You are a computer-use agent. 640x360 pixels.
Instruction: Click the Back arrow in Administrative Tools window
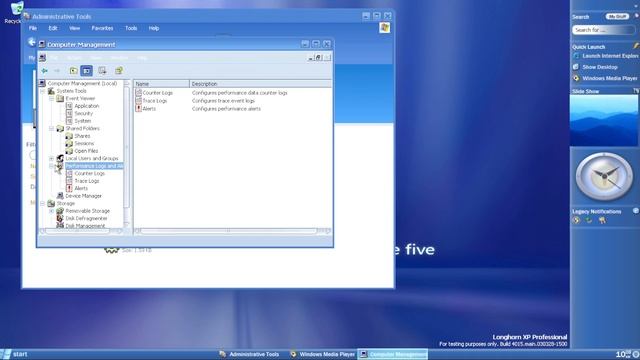click(31, 42)
